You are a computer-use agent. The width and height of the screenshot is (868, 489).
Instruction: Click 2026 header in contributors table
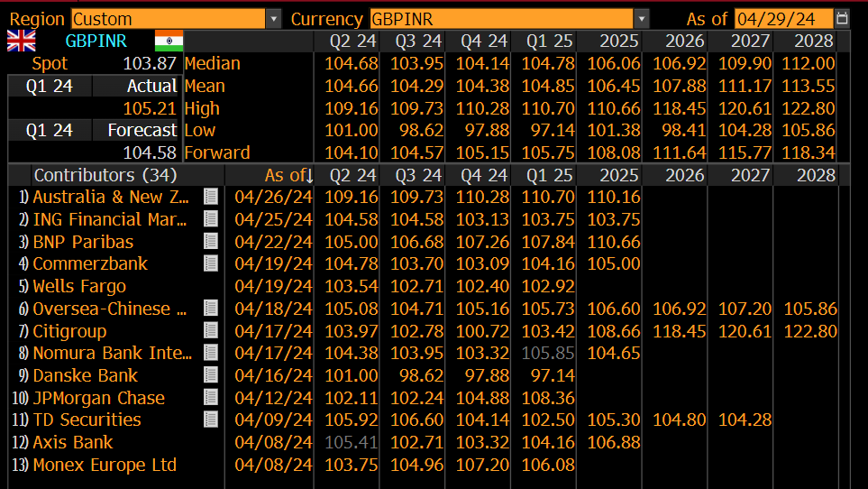click(x=685, y=175)
